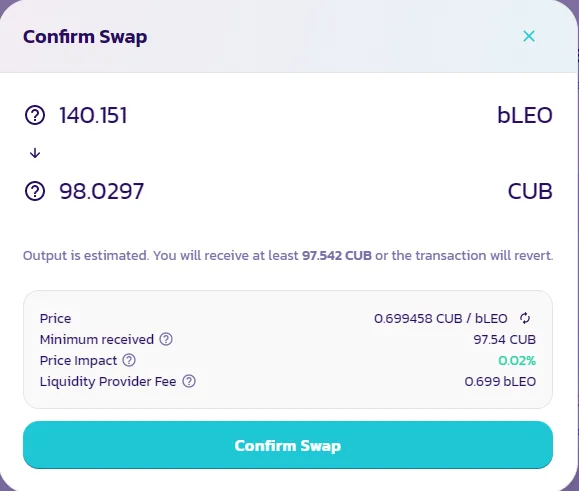
Task: Click the bLEO token question-mark icon
Action: click(35, 115)
